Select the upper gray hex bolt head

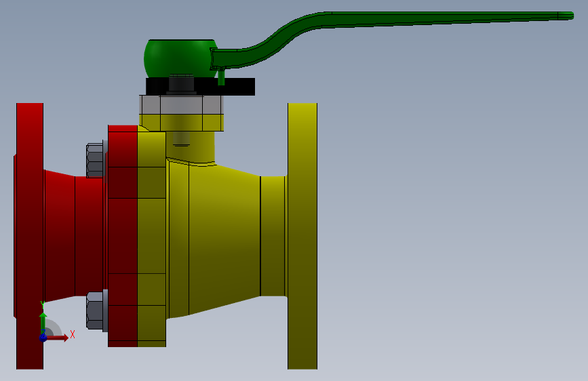coord(95,160)
